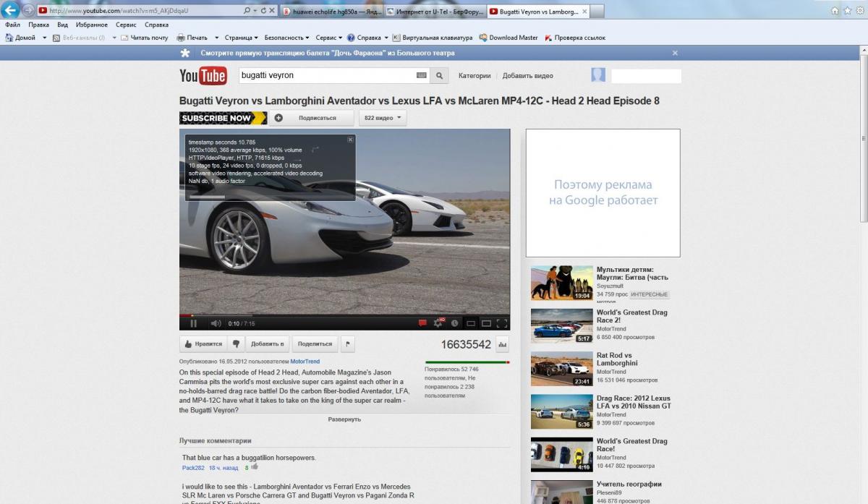Expand the Безопасность toolbar menu
The height and width of the screenshot is (504, 868).
tap(287, 38)
